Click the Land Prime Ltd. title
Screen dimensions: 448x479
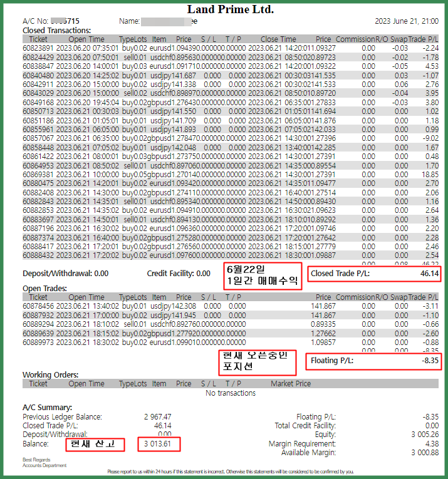point(231,9)
